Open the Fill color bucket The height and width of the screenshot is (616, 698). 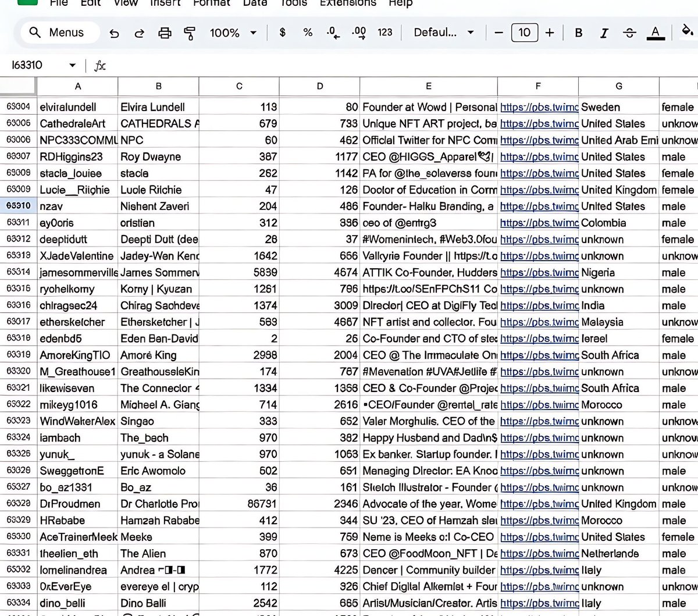688,31
